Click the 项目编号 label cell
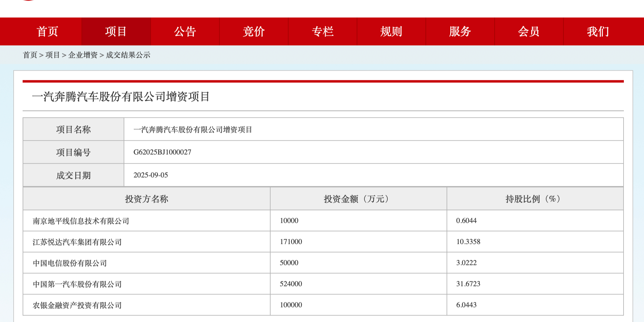This screenshot has height=322, width=644. pyautogui.click(x=73, y=152)
